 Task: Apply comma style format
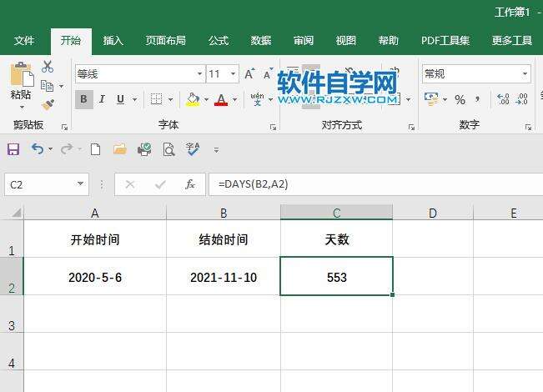click(x=478, y=100)
